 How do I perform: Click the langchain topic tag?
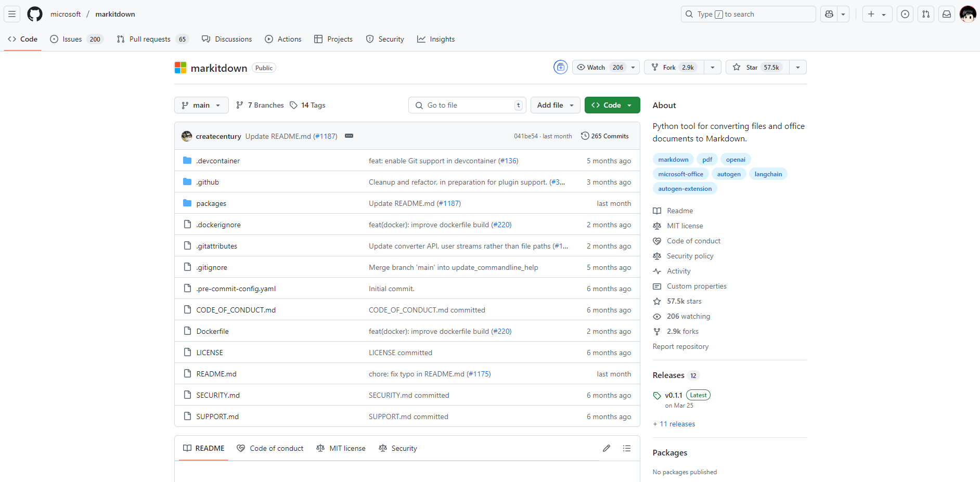pyautogui.click(x=768, y=174)
